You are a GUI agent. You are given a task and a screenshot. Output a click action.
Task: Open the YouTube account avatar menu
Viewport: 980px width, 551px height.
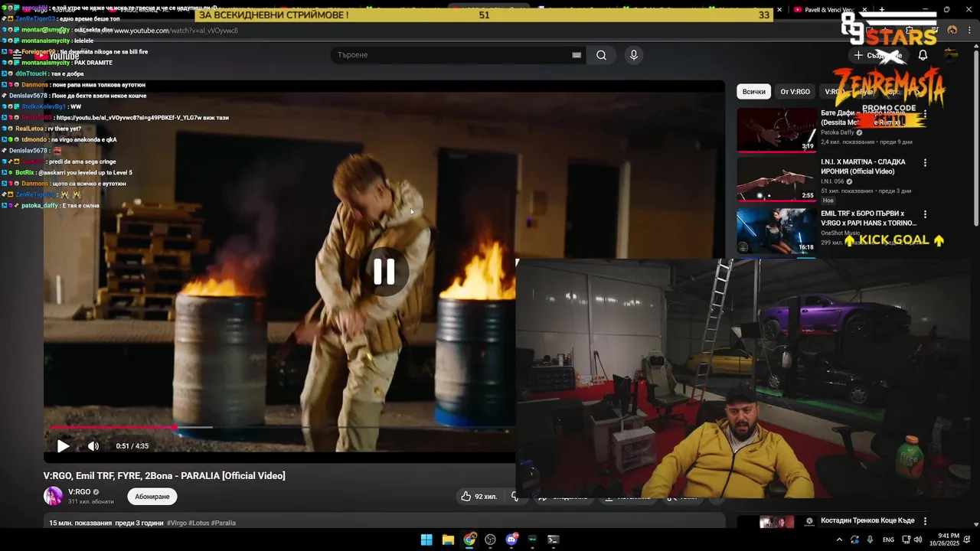pos(951,54)
